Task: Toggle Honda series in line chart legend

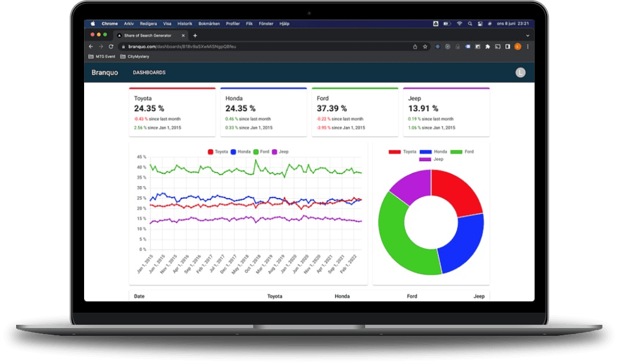Action: pos(241,151)
